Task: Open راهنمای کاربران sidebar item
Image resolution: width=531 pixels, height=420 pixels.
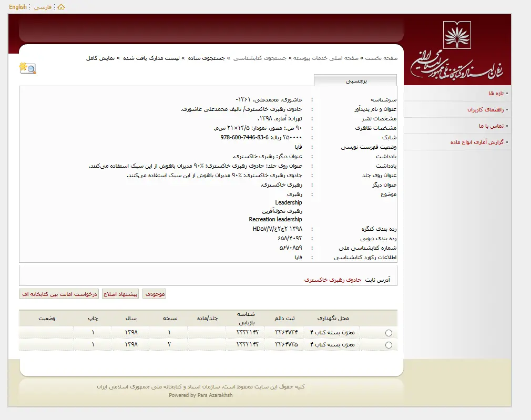Action: pos(485,109)
